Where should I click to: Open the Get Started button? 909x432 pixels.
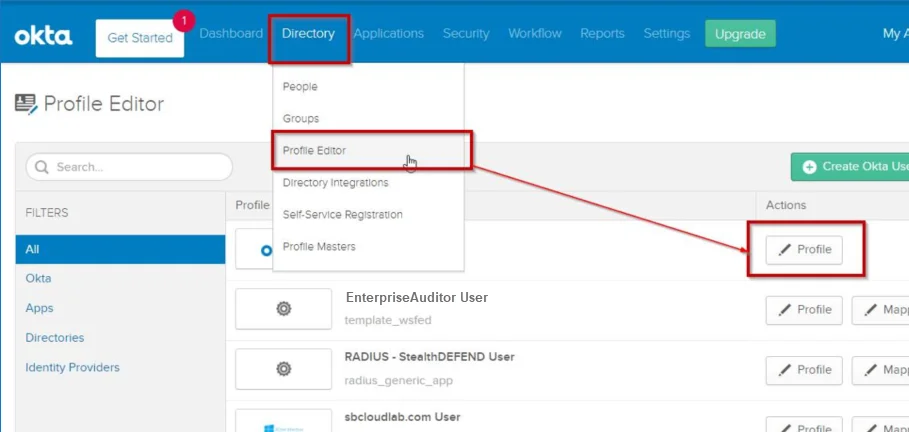(140, 38)
